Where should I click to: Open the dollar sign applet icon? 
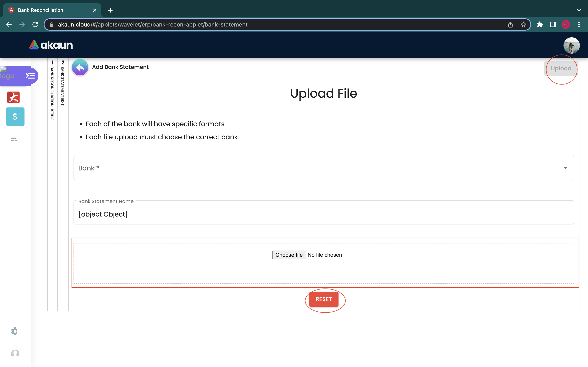[15, 117]
